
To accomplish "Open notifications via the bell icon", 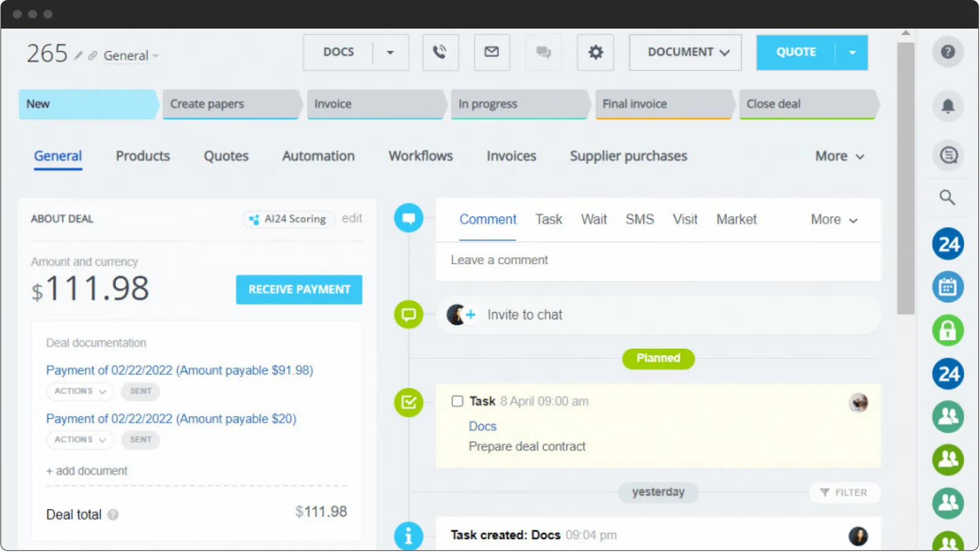I will 948,105.
